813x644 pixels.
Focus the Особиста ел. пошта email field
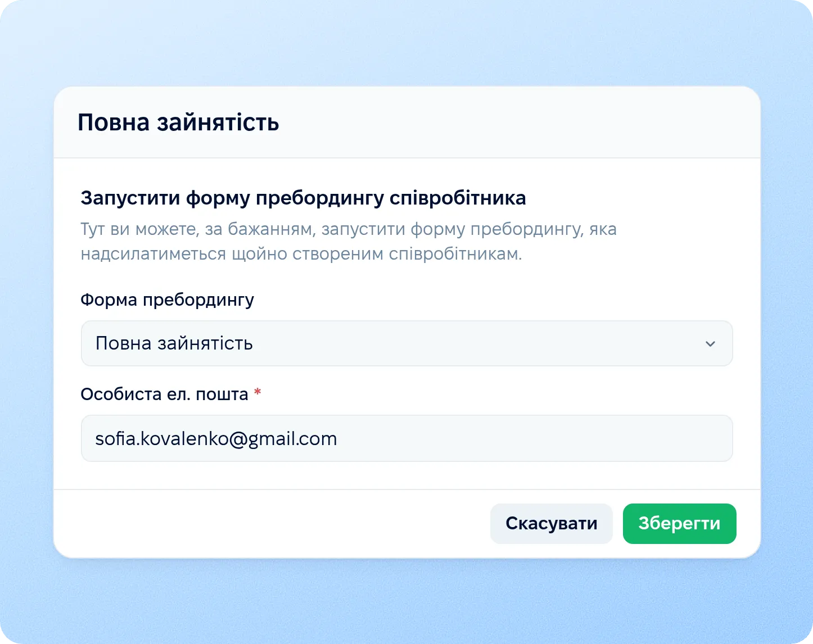406,438
